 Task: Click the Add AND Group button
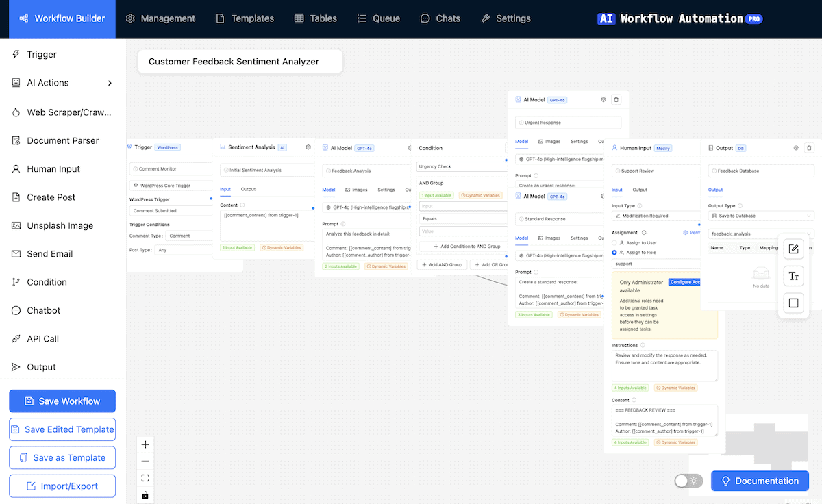[x=442, y=264]
